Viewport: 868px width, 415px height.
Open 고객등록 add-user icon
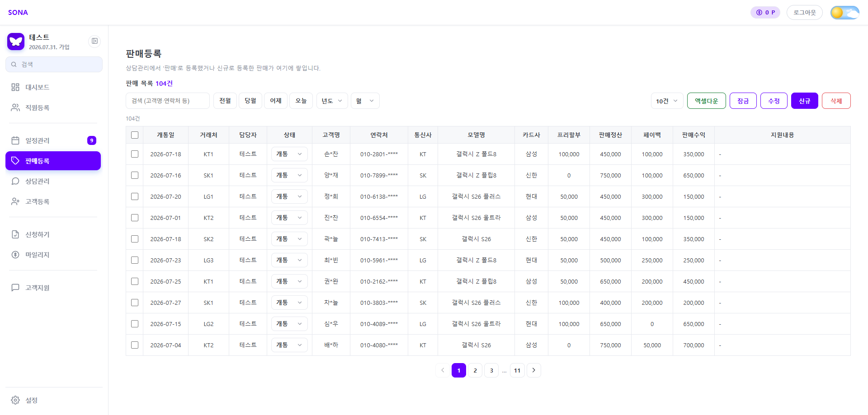coord(15,201)
